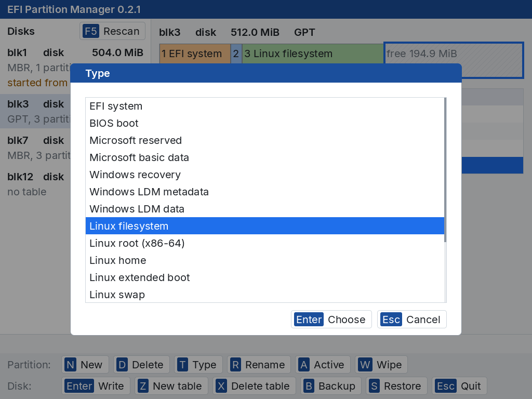This screenshot has width=532, height=399.
Task: Click the D Delete partition button
Action: [x=141, y=365]
